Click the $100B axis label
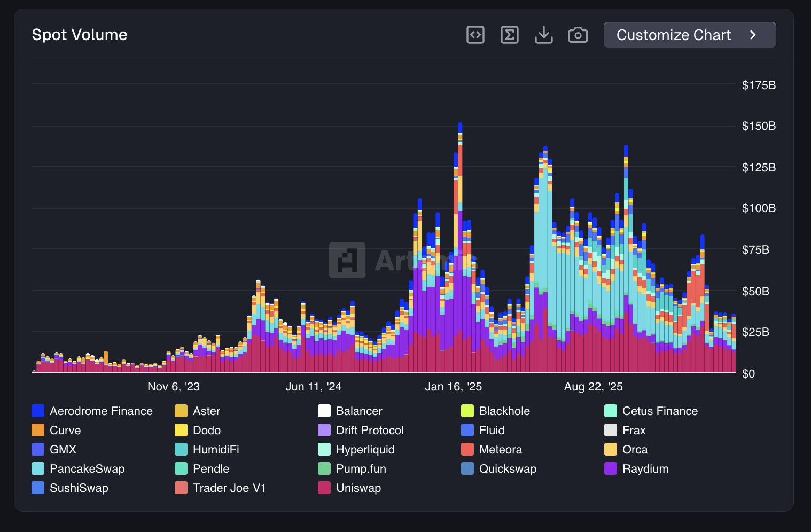The width and height of the screenshot is (811, 532). tap(759, 208)
